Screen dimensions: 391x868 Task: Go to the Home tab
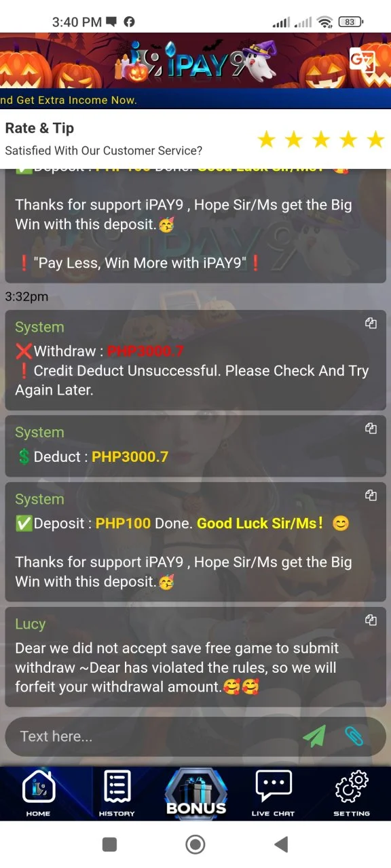(39, 793)
